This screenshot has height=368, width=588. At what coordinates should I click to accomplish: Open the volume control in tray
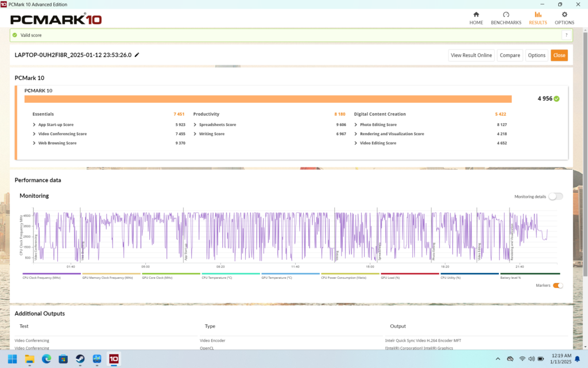coord(531,359)
